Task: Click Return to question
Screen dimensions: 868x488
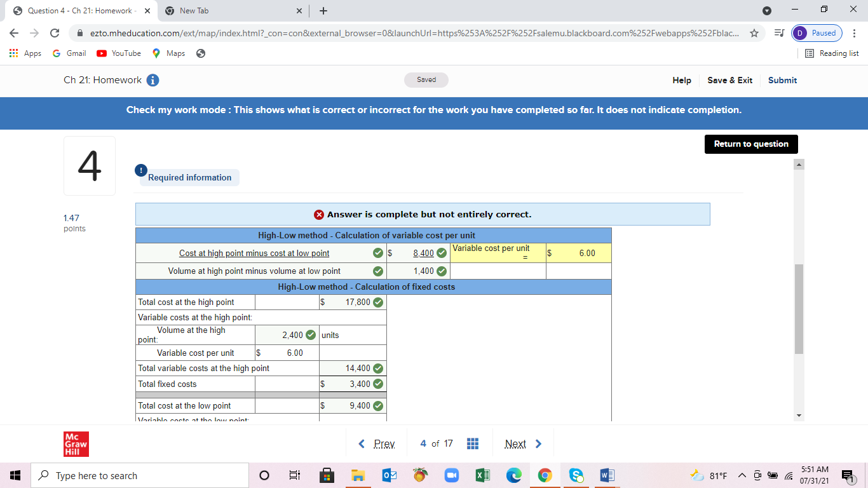Action: pos(750,144)
